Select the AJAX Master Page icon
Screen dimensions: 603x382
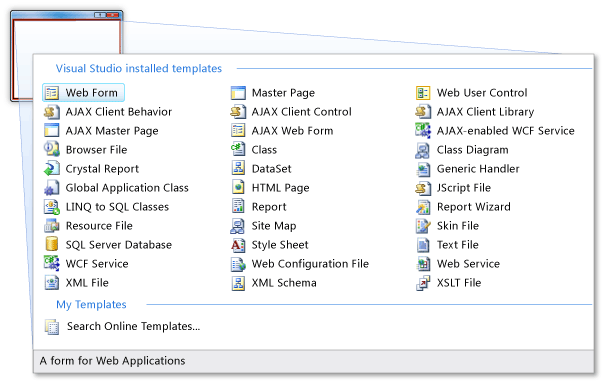coord(52,131)
